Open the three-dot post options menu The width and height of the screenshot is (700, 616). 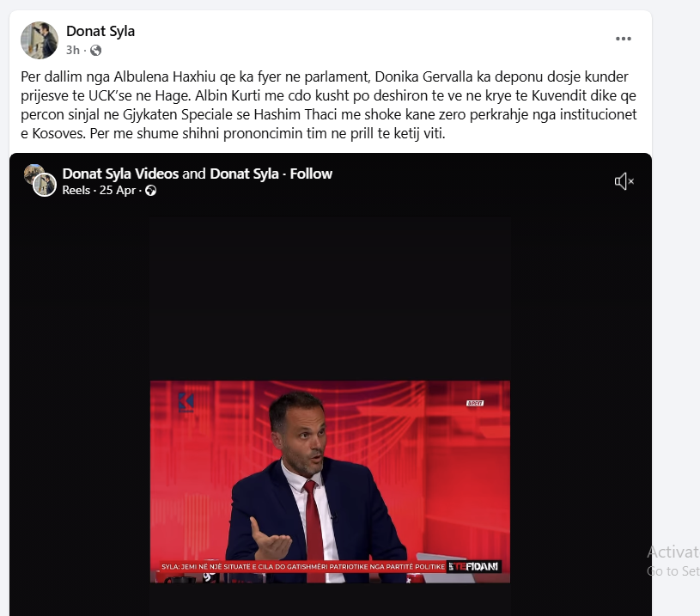tap(624, 39)
